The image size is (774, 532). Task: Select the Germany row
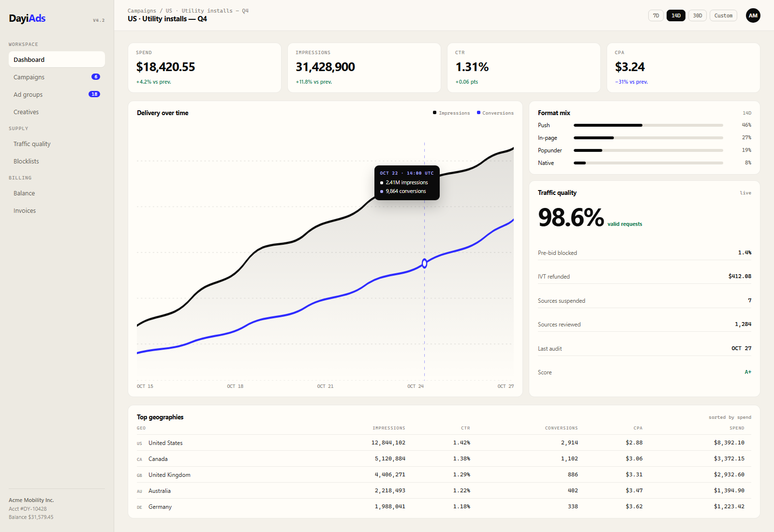[444, 506]
